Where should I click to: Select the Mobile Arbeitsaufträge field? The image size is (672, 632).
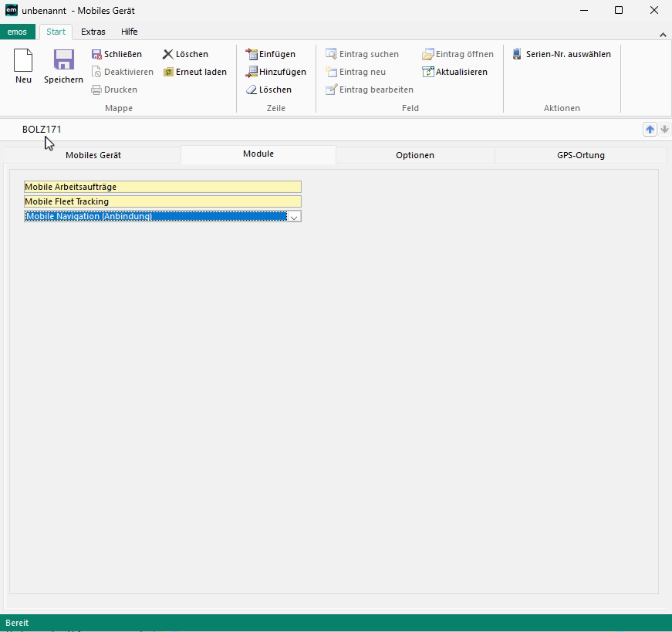[x=162, y=187]
